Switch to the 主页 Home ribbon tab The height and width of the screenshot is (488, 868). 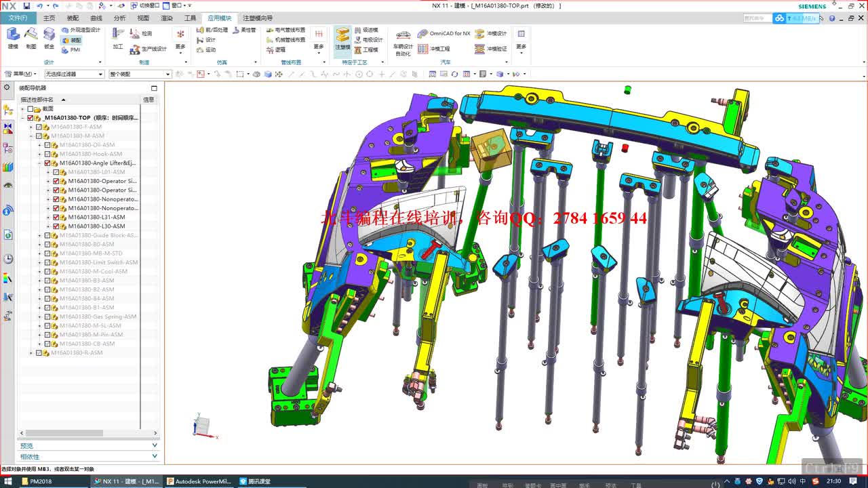coord(50,18)
